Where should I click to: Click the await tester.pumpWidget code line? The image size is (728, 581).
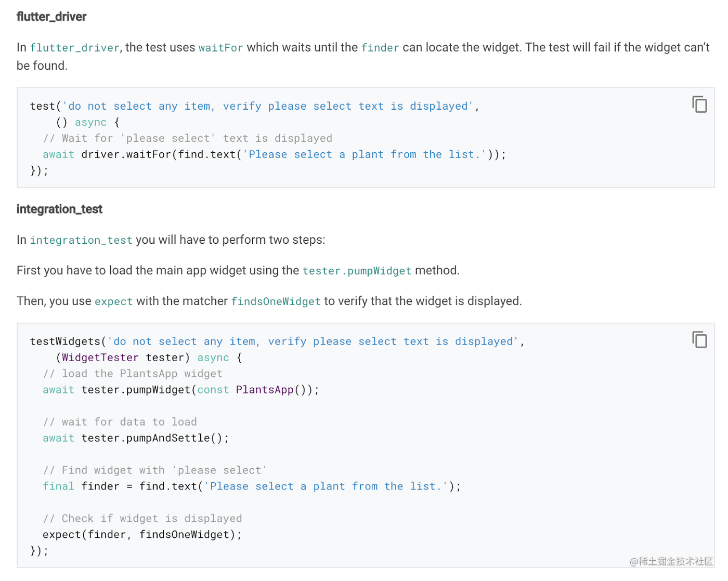(x=181, y=390)
